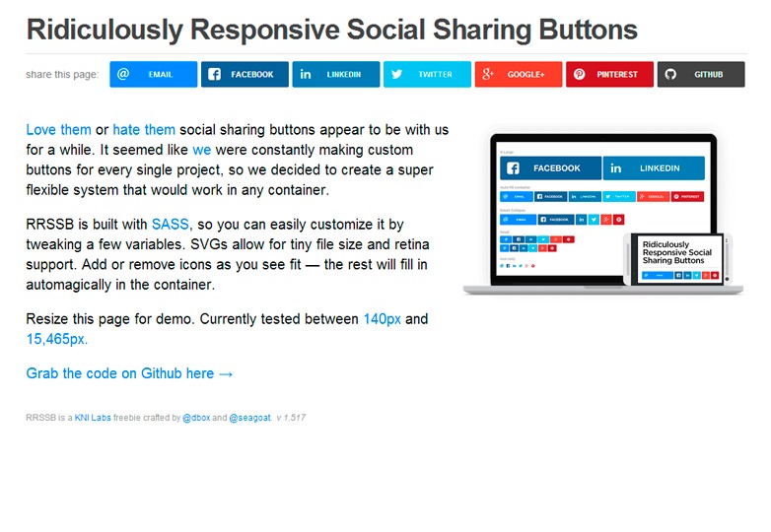Click the page title heading

[x=332, y=30]
